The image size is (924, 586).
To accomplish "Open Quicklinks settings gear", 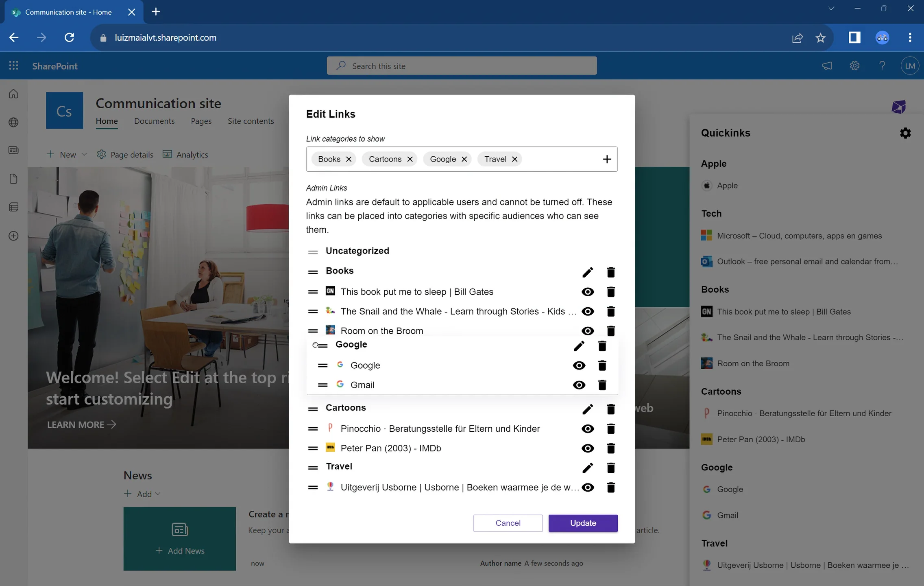I will (905, 133).
